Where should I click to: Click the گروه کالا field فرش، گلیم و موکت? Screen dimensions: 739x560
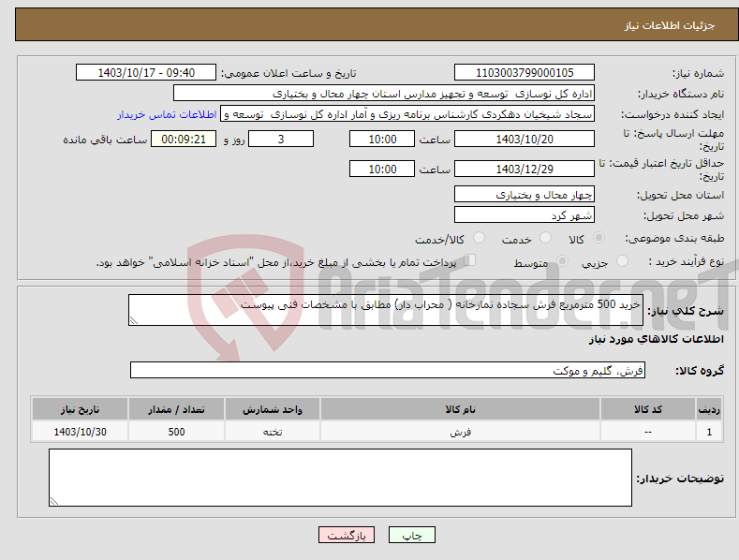point(388,370)
